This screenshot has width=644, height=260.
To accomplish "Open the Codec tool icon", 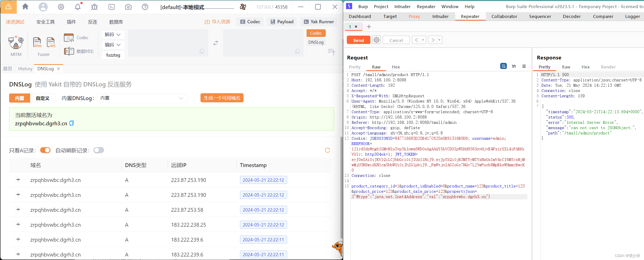I will (x=69, y=38).
